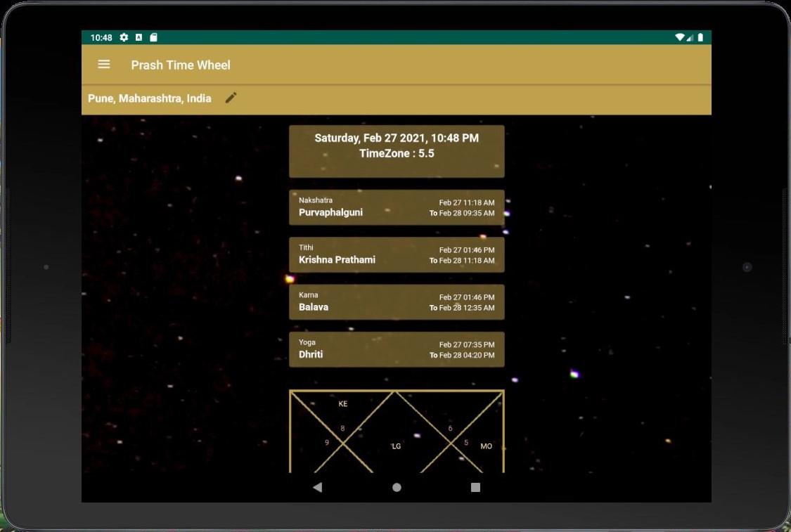The height and width of the screenshot is (532, 791).
Task: Tap house number 8 in chart
Action: 342,429
